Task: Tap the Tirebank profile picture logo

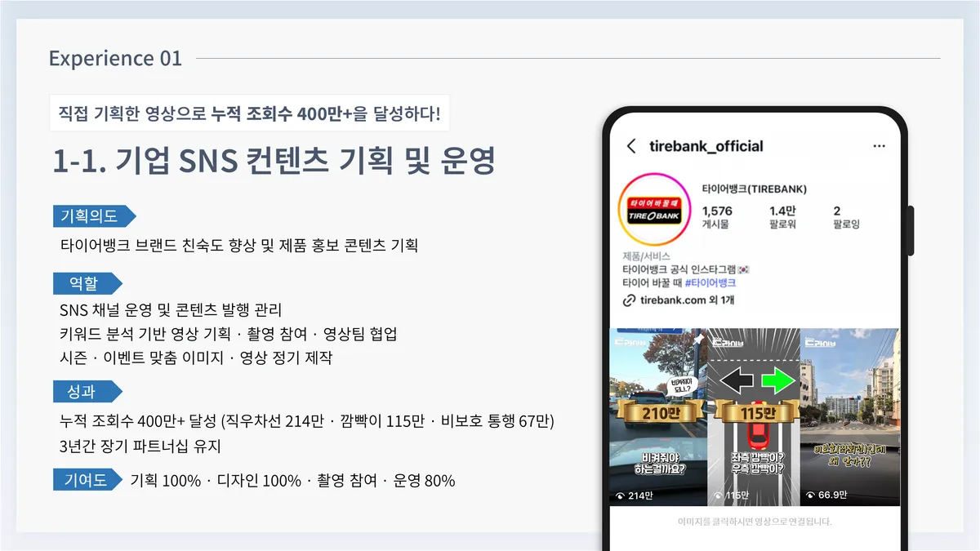Action: tap(654, 210)
